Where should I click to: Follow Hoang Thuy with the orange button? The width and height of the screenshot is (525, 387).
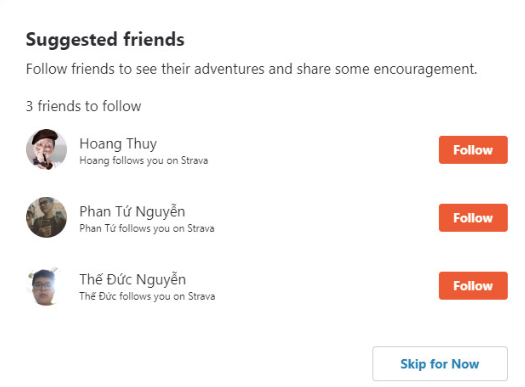473,150
